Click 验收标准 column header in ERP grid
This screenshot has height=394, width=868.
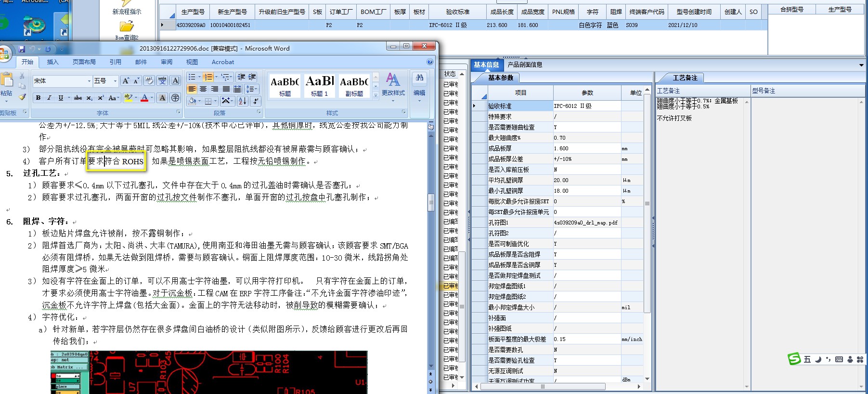click(458, 12)
